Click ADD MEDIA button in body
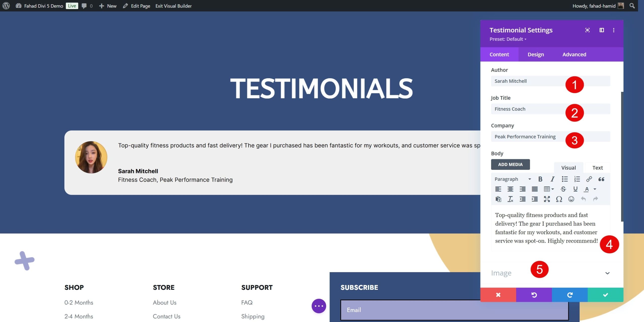The height and width of the screenshot is (322, 644). (510, 164)
